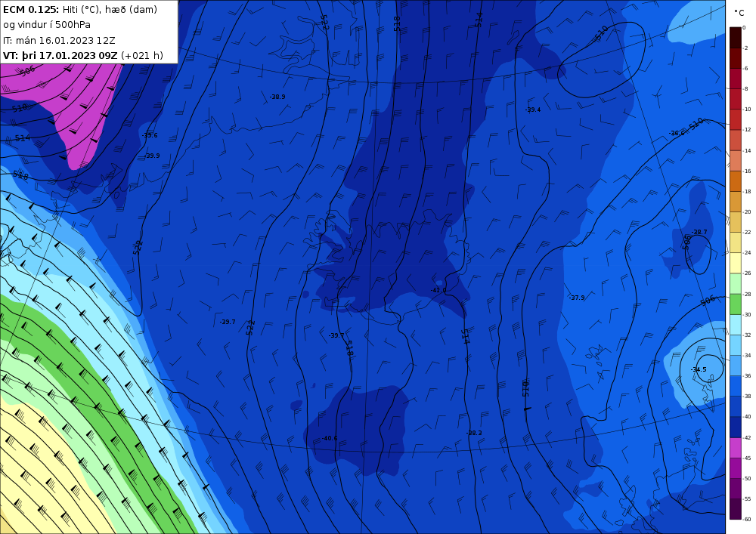Screen dimensions: 756x534
Task: Click the -40.6 temperature value on the map
Action: pos(330,438)
